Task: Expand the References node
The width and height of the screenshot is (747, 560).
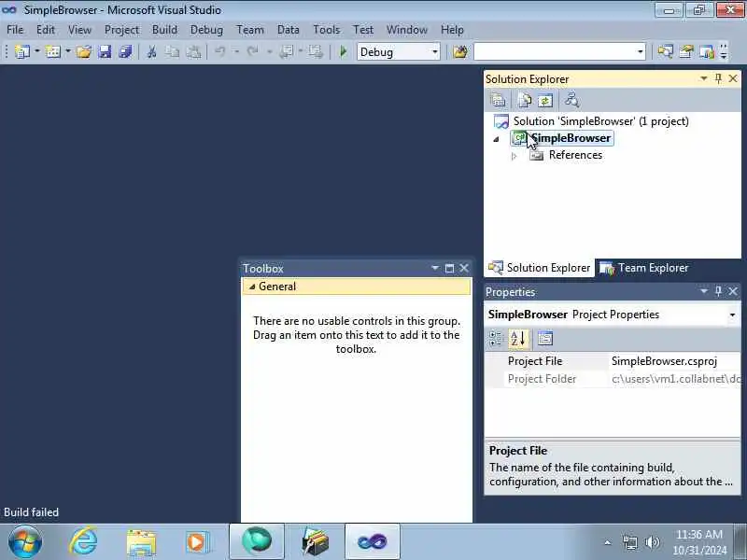Action: [514, 156]
